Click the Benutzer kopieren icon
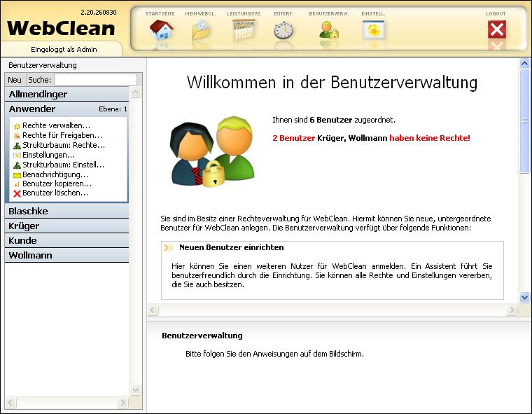532x414 pixels. point(17,184)
